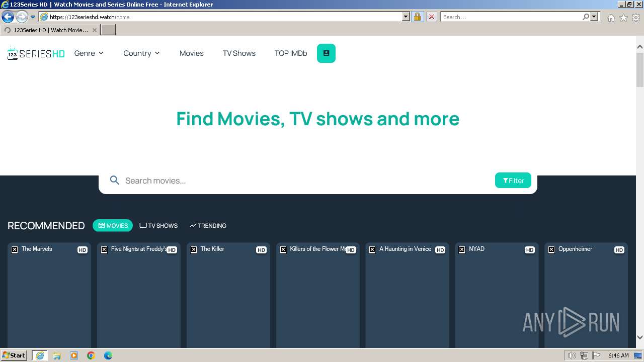644x362 pixels.
Task: Click the volume speaker tray icon
Action: pos(572,355)
